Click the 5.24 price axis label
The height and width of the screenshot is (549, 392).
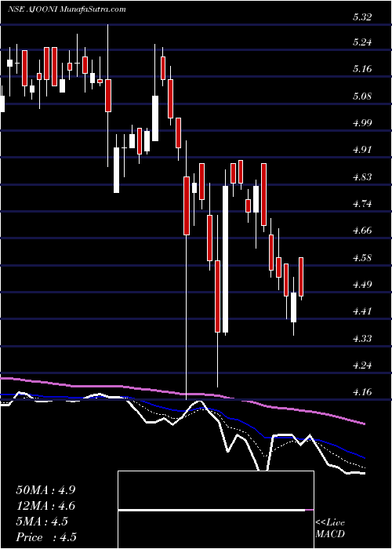pos(361,42)
